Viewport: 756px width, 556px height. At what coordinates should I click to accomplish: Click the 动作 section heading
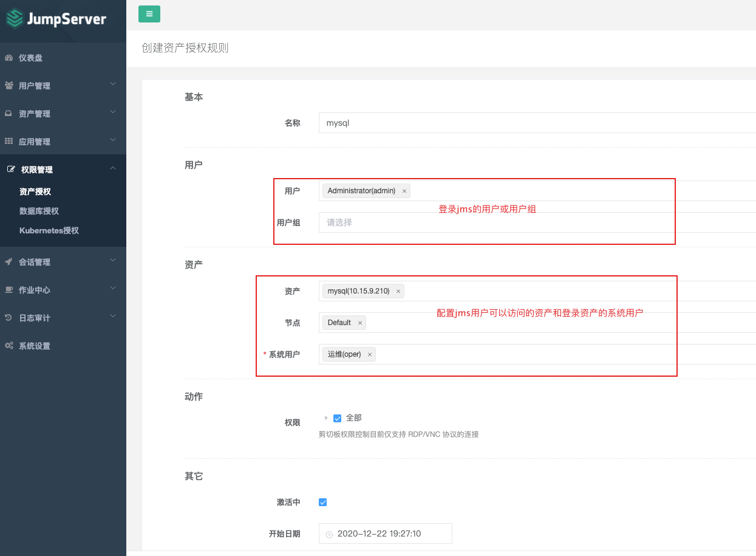(x=194, y=396)
